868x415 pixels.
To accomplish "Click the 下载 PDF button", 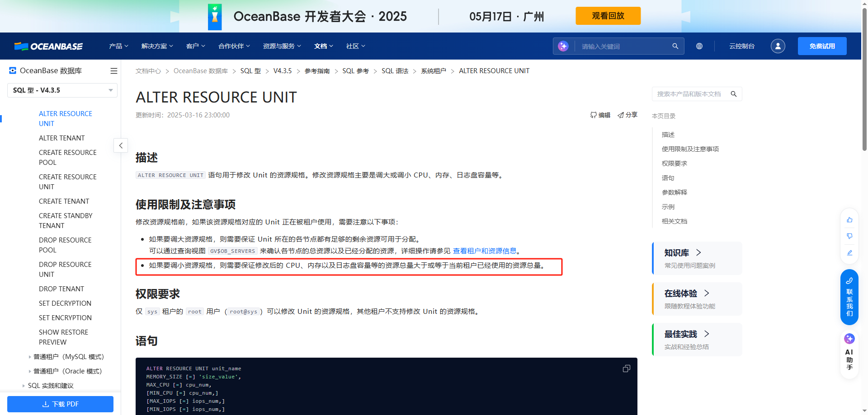I will pyautogui.click(x=60, y=404).
